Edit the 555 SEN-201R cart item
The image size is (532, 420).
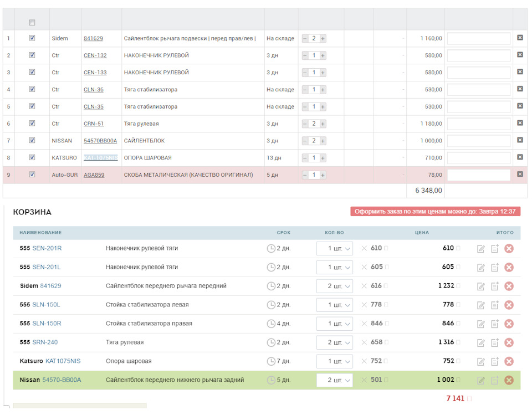point(481,249)
